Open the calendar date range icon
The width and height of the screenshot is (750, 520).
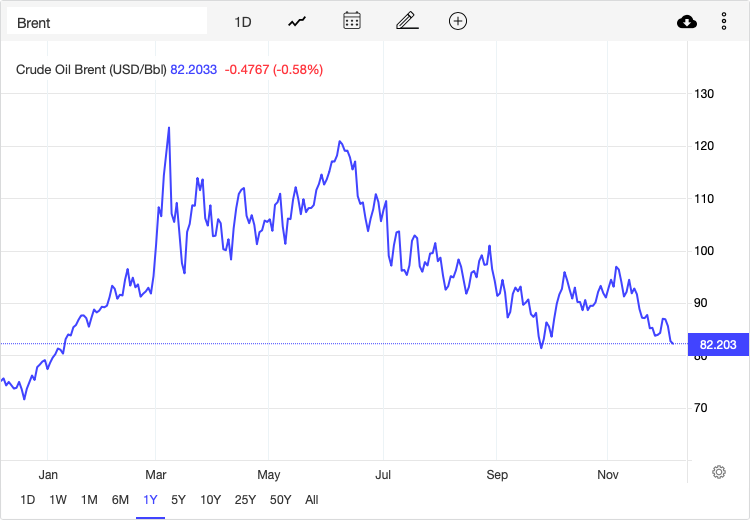(351, 21)
